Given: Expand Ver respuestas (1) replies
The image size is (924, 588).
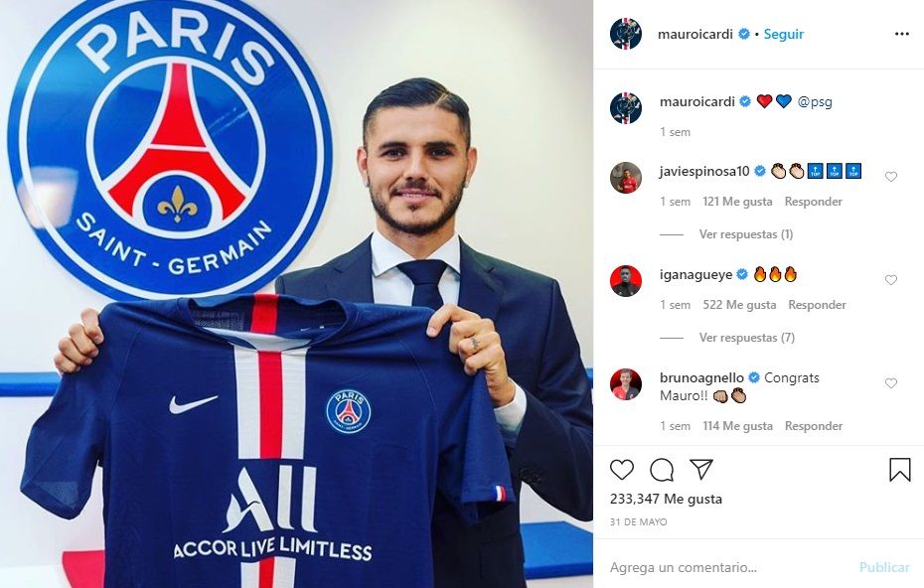Looking at the screenshot, I should [x=746, y=234].
